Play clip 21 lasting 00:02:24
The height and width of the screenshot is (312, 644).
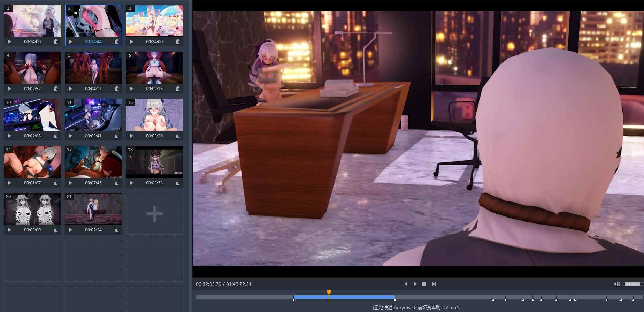(70, 230)
